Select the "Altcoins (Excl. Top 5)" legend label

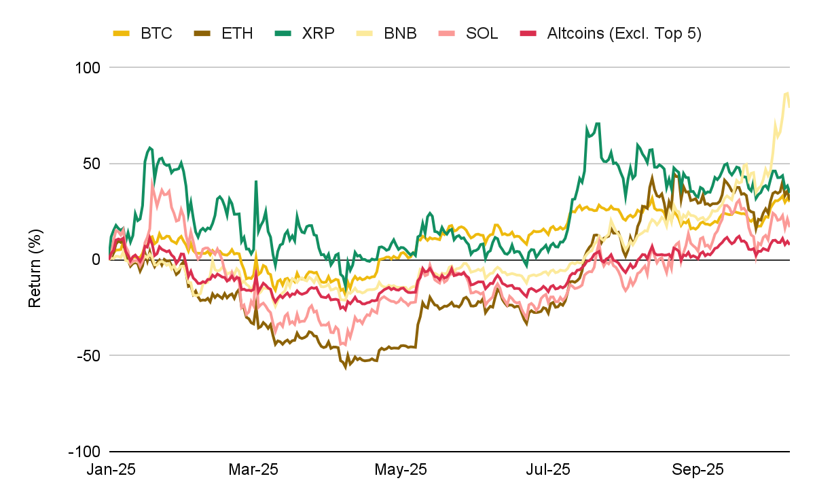623,33
